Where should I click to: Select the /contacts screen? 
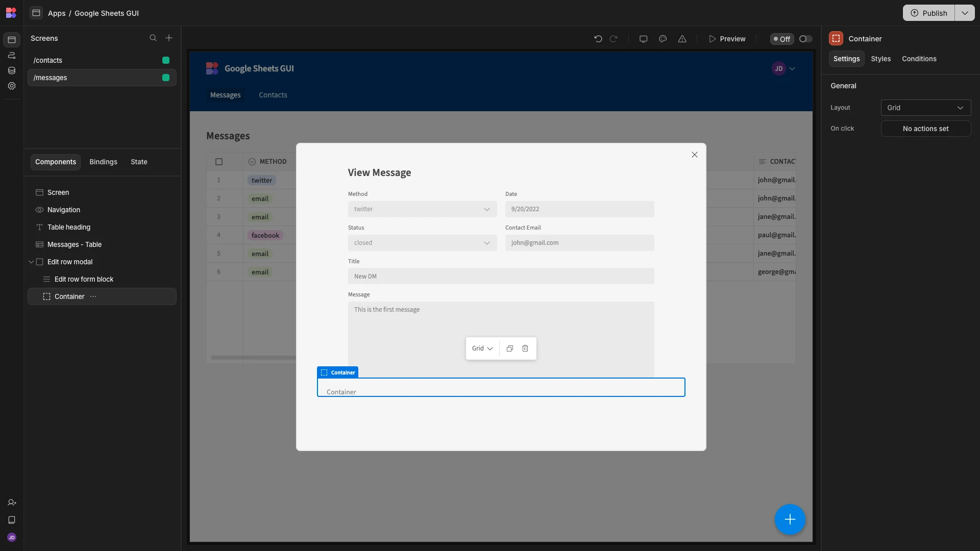click(102, 60)
